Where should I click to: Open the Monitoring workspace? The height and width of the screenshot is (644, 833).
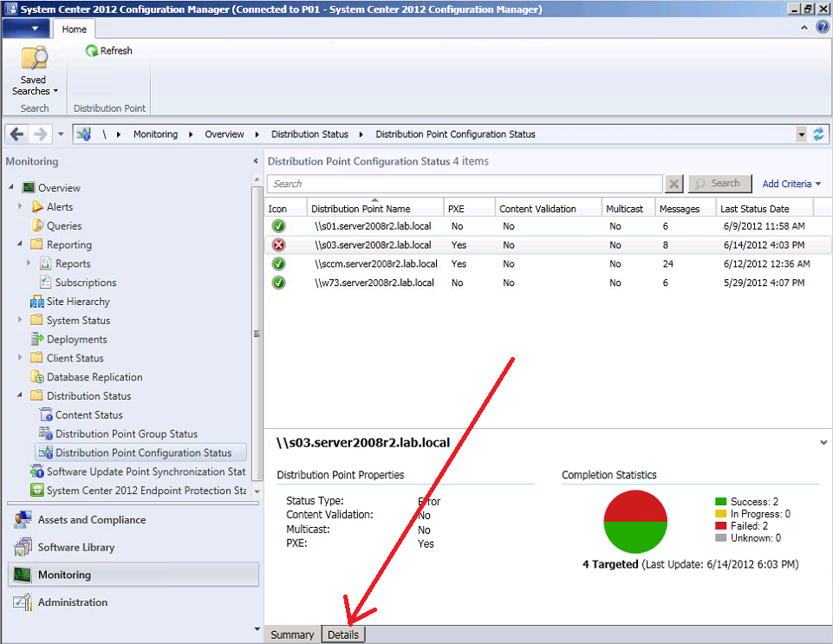click(133, 575)
